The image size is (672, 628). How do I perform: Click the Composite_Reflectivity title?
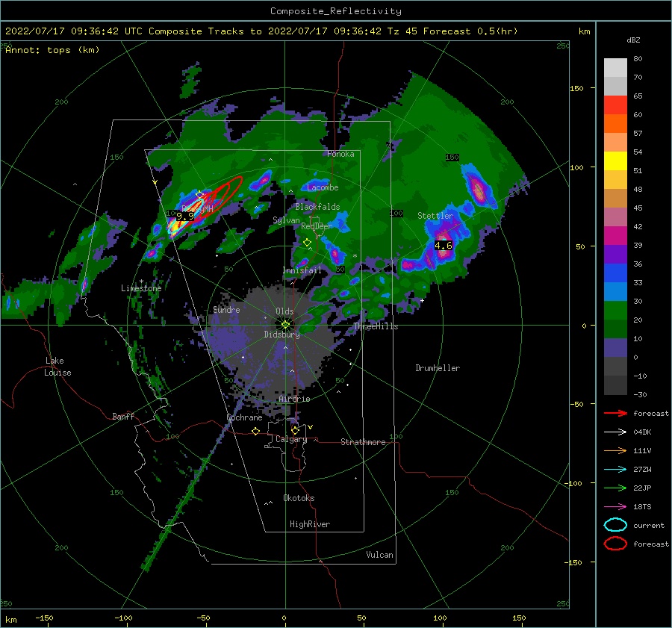click(x=336, y=11)
